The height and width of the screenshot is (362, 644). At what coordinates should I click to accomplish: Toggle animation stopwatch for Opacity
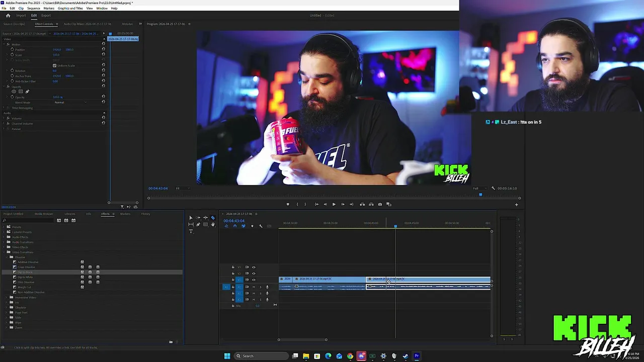coord(12,97)
